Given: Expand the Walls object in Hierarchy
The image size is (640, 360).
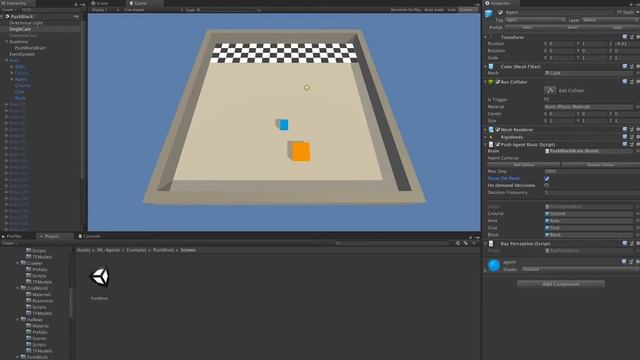Looking at the screenshot, I should tap(12, 67).
